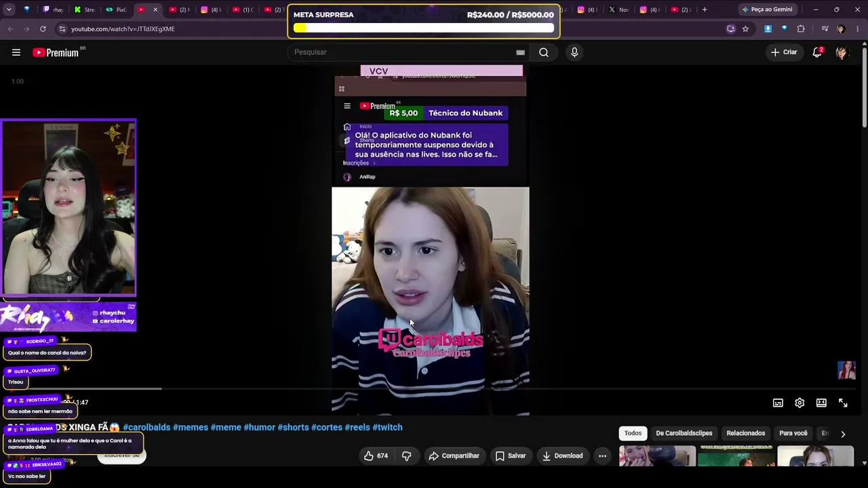Viewport: 868px width, 488px height.
Task: Select the Para você filter chip
Action: 793,433
